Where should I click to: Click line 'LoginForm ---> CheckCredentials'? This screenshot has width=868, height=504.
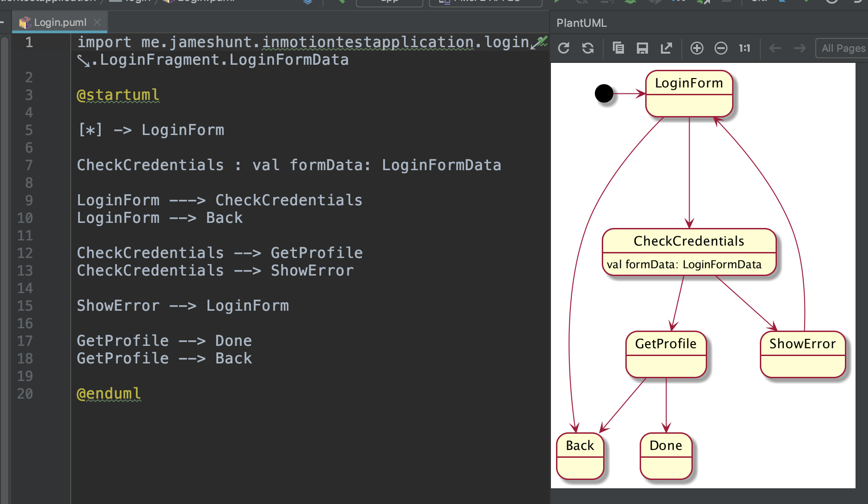coord(220,200)
